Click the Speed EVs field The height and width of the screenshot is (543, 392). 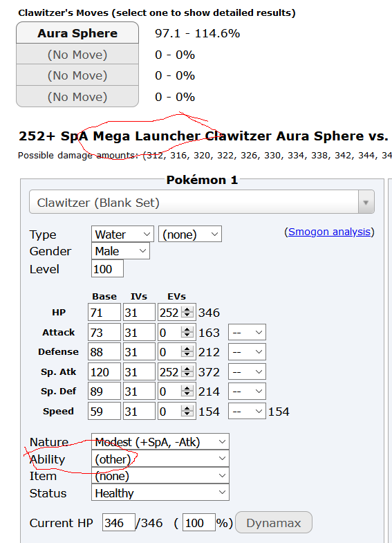tap(176, 411)
